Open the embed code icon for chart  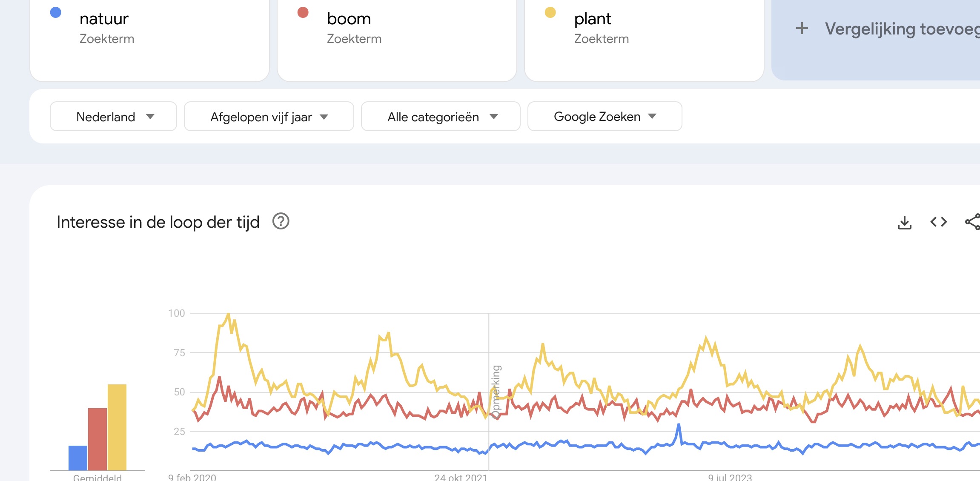[x=938, y=222]
